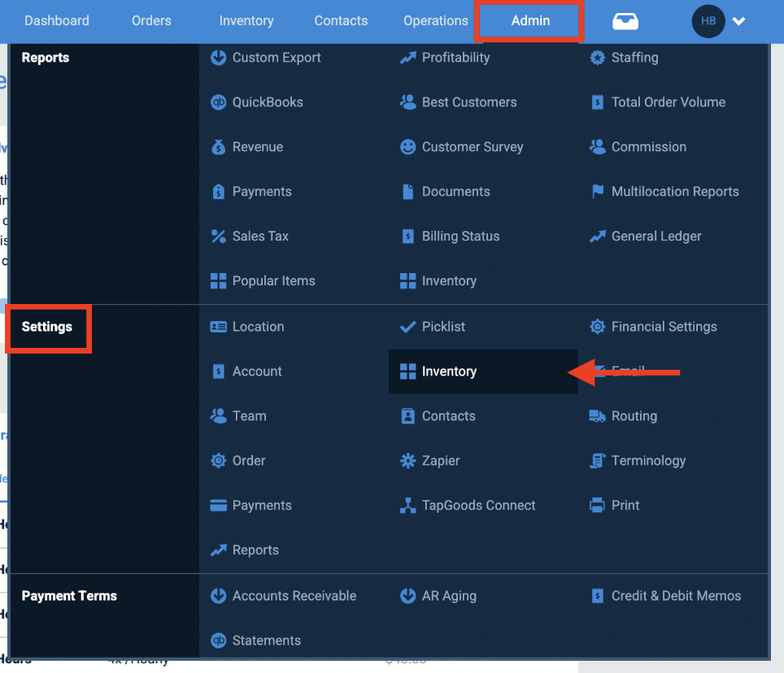784x673 pixels.
Task: Click the Terminology scroll icon
Action: pos(597,461)
